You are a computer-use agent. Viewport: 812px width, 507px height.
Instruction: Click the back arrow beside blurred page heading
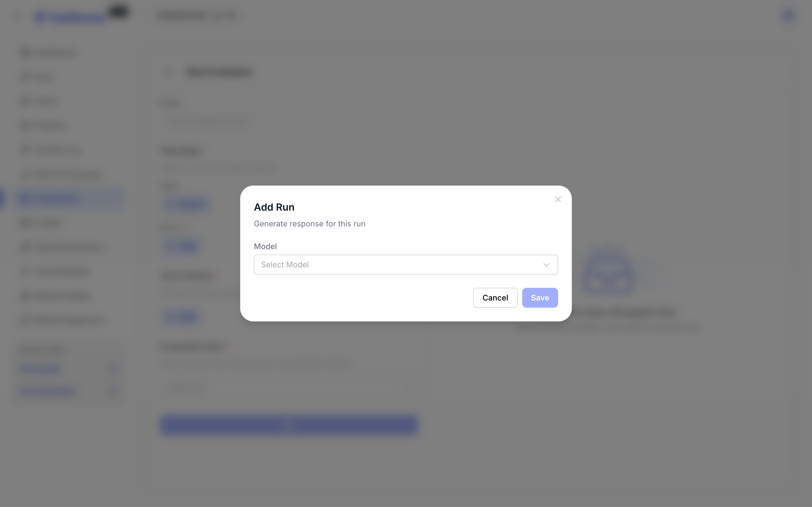[x=168, y=72]
